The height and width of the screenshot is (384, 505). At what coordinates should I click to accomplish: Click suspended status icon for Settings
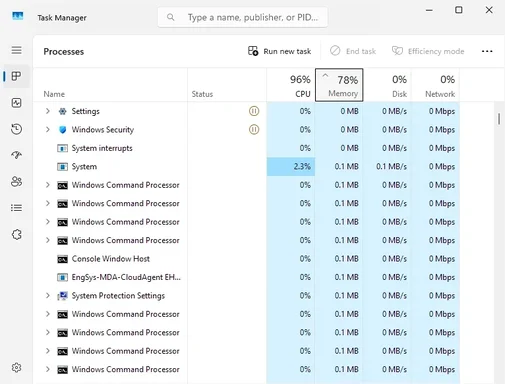coord(254,111)
